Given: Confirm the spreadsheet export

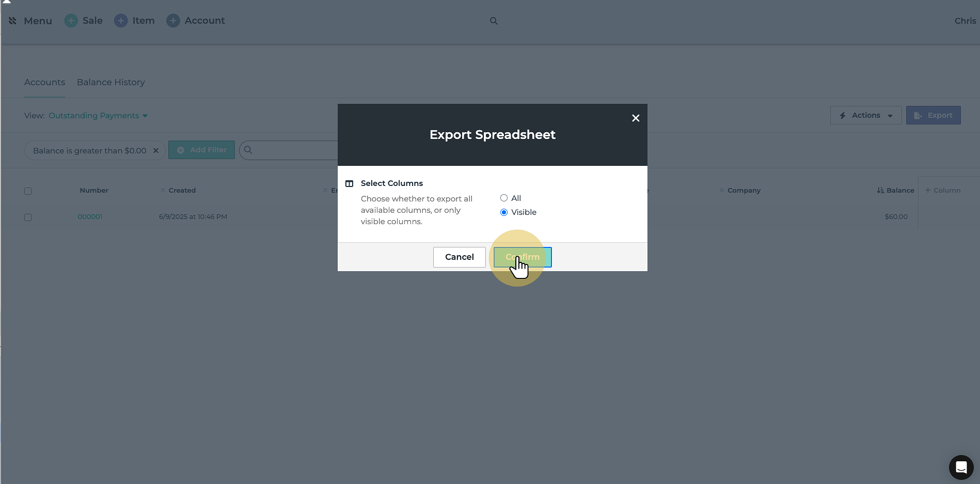Looking at the screenshot, I should click(x=523, y=257).
